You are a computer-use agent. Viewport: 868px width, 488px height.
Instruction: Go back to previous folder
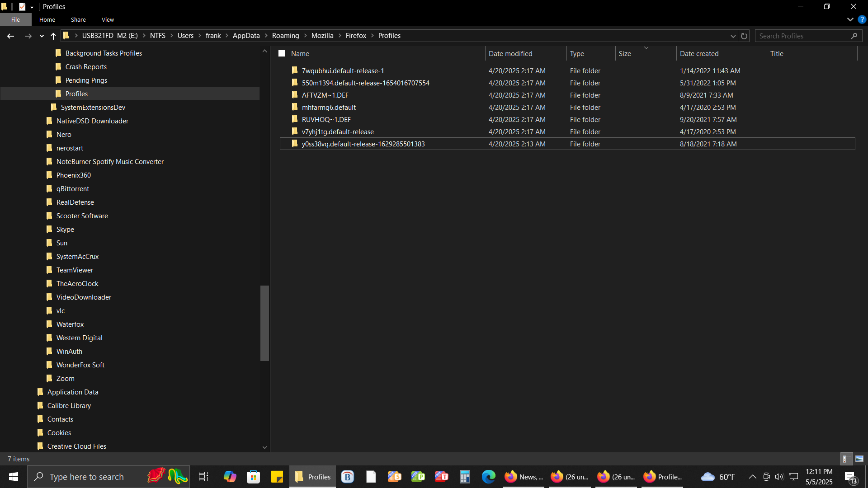point(11,36)
